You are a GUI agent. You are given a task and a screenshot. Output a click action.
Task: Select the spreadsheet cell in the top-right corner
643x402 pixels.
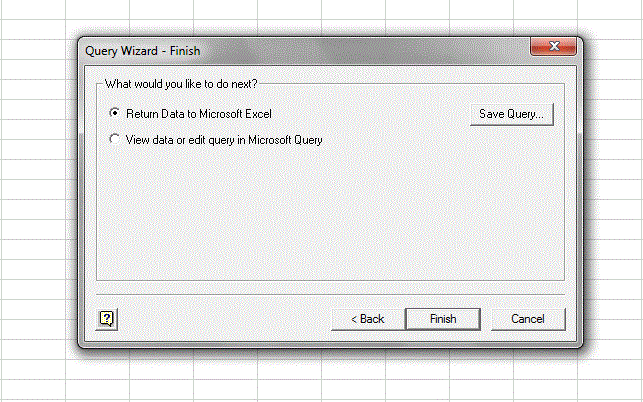pyautogui.click(x=610, y=7)
